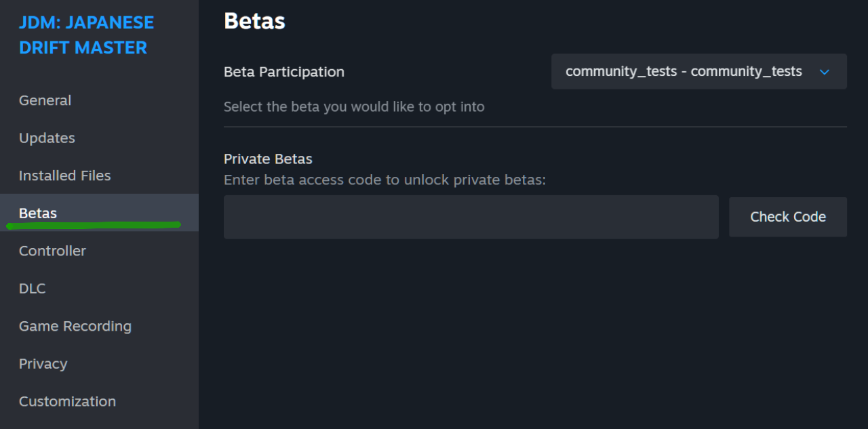Click the JDM: Japanese Drift Master title
Screen dimensions: 868x429
[x=86, y=35]
